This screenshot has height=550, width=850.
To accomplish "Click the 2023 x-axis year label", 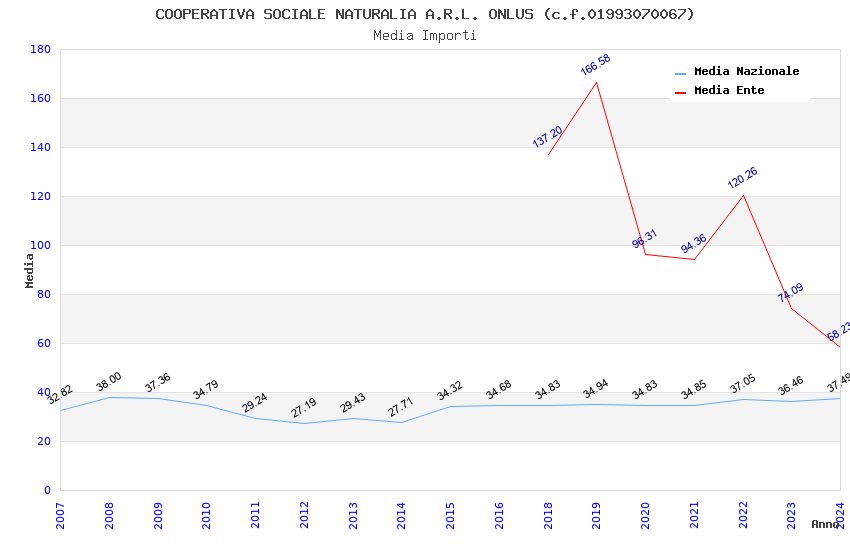I will 791,515.
